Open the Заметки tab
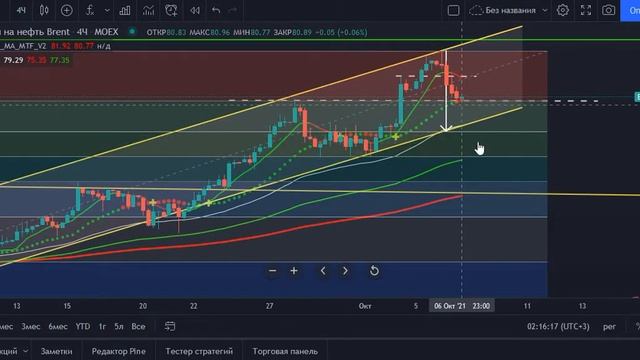640x360 pixels. point(56,351)
